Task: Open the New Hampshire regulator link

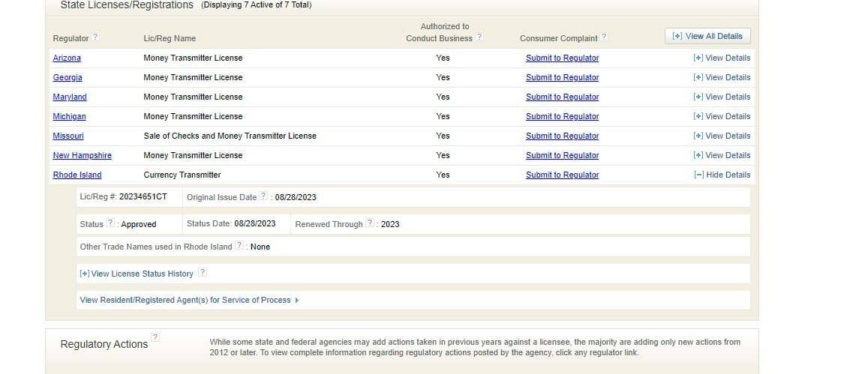Action: pyautogui.click(x=82, y=156)
